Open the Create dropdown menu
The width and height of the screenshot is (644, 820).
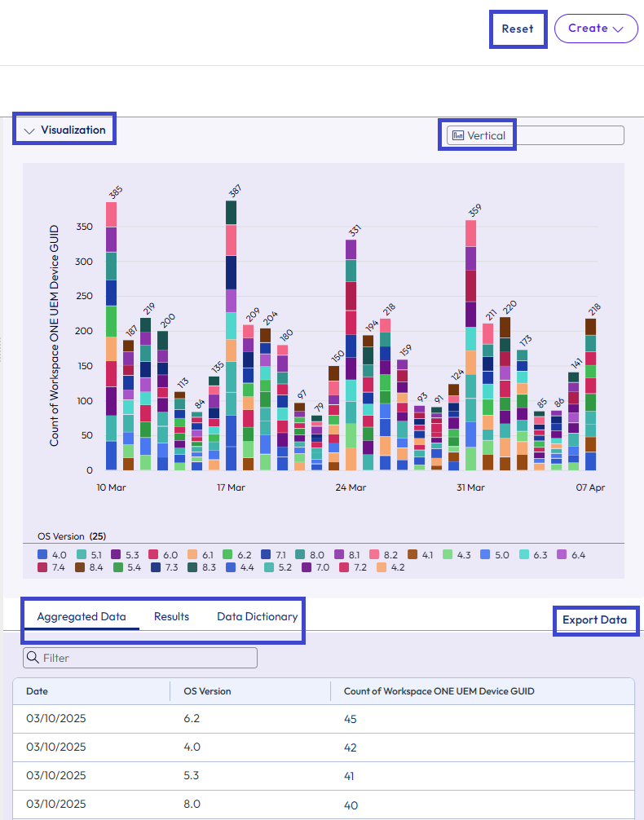tap(596, 29)
